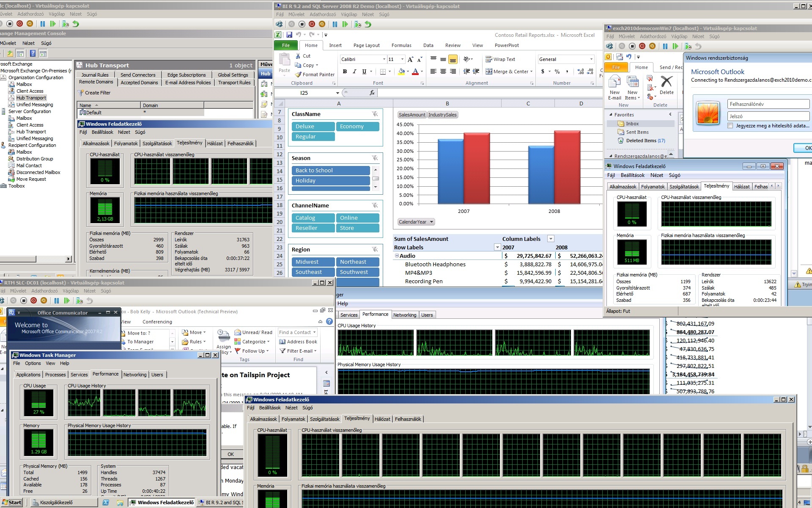Click the New Items calendar icon in Outlook
Screen dimensions: 812x508
tap(633, 81)
